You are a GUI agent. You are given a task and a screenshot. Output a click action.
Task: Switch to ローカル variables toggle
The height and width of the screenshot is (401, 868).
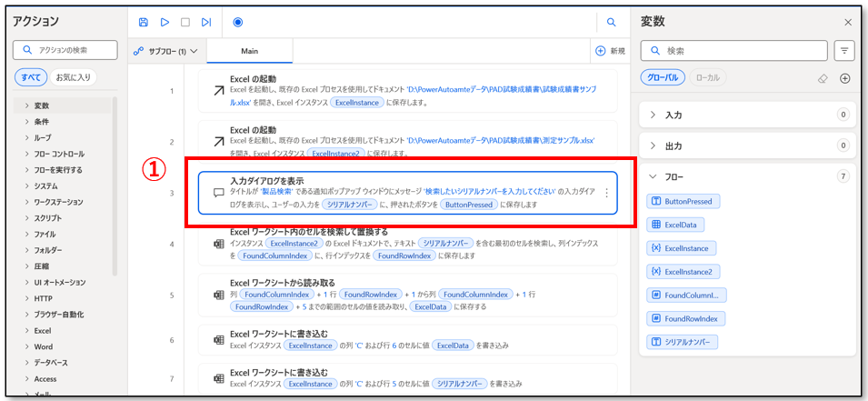coord(707,78)
